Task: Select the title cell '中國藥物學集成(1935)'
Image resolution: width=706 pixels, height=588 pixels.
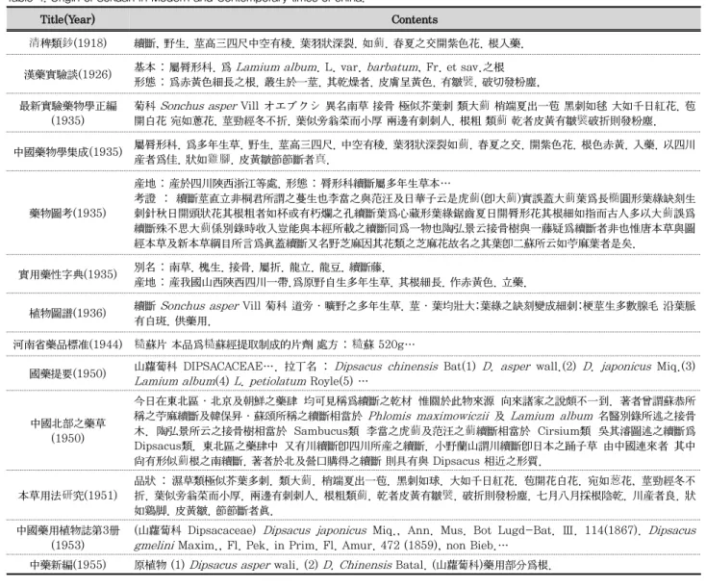Action: click(x=67, y=152)
